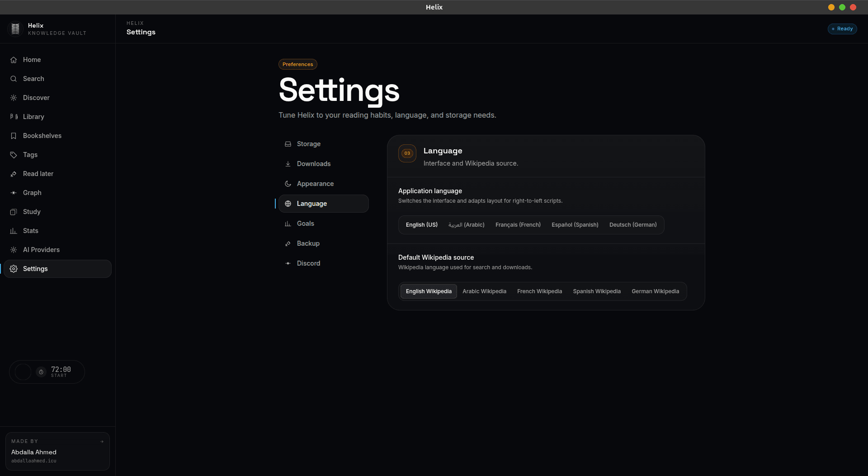Open the abdallaahmed.icu link
The height and width of the screenshot is (476, 868).
pos(34,461)
